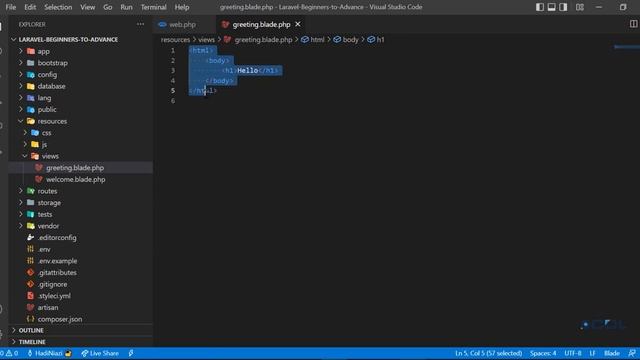Change encoding via UTF-8

point(573,353)
